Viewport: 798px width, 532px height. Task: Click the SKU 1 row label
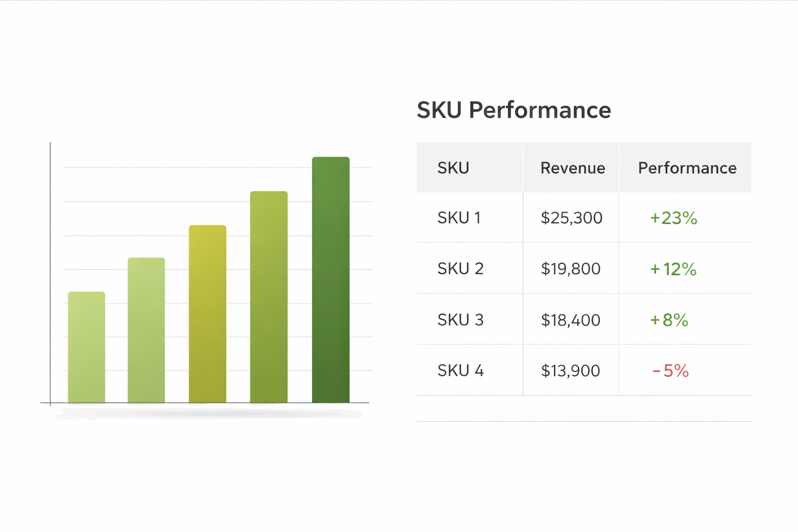pyautogui.click(x=459, y=218)
